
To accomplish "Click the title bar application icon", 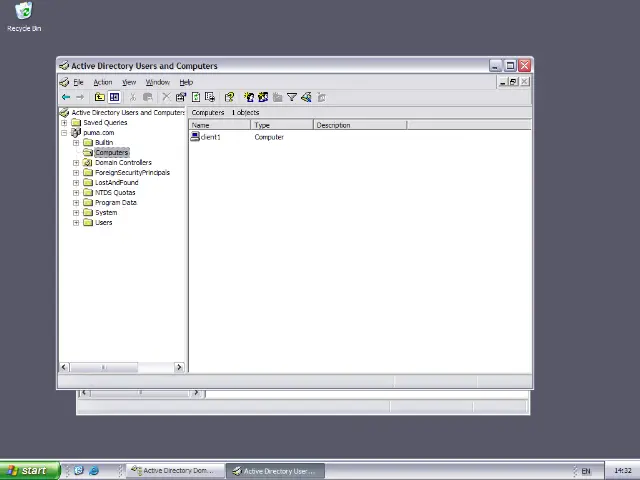I will tap(64, 66).
